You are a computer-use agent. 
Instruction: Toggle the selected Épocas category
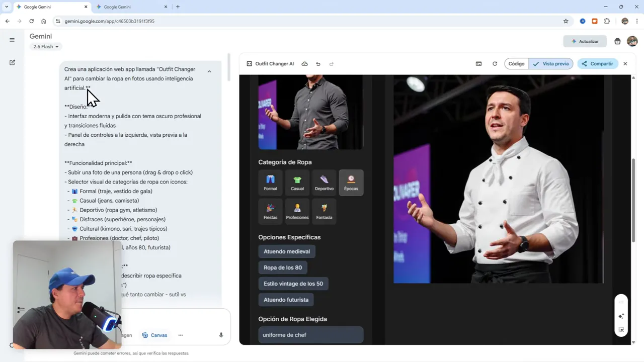click(x=351, y=182)
